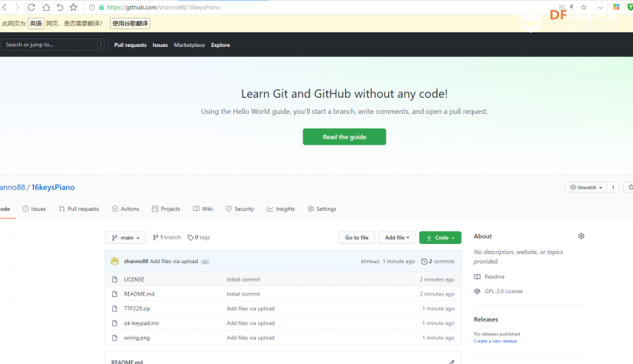Open Marketplace in top navigation
The image size is (633, 364).
click(x=189, y=45)
